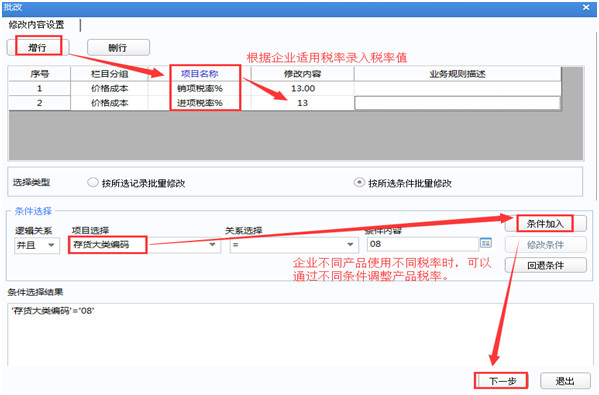The height and width of the screenshot is (395, 599).
Task: Select the 项目名称 column header
Action: [199, 74]
